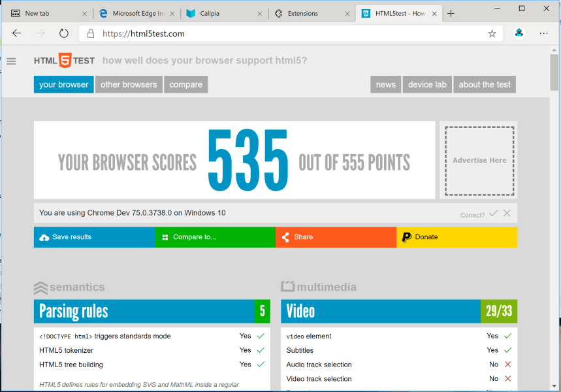
Task: Reject browser detection with X icon
Action: [x=507, y=214]
